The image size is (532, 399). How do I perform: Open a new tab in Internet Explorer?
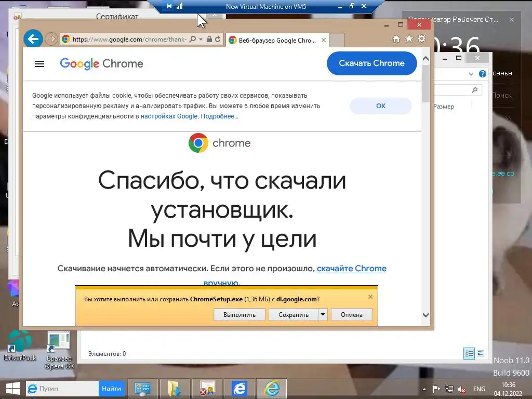[337, 40]
